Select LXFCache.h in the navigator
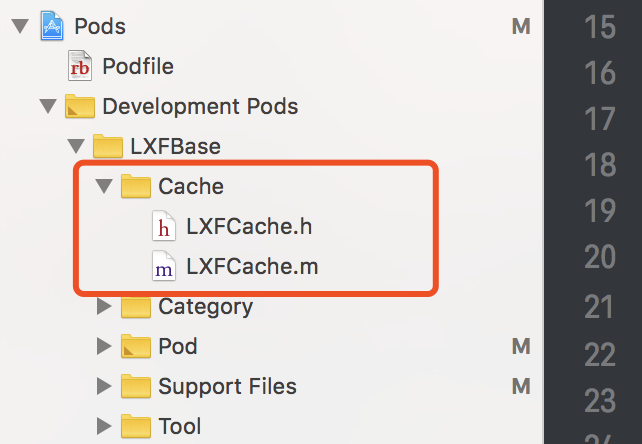 tap(249, 226)
